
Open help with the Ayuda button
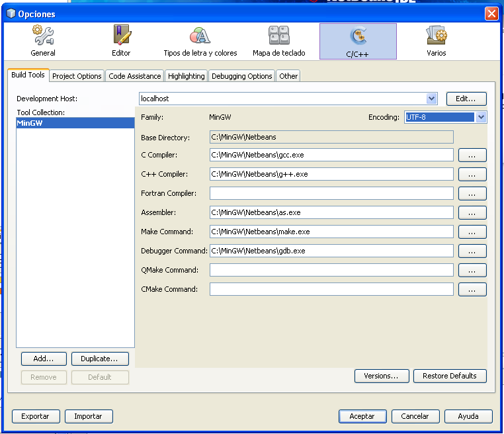coord(468,416)
